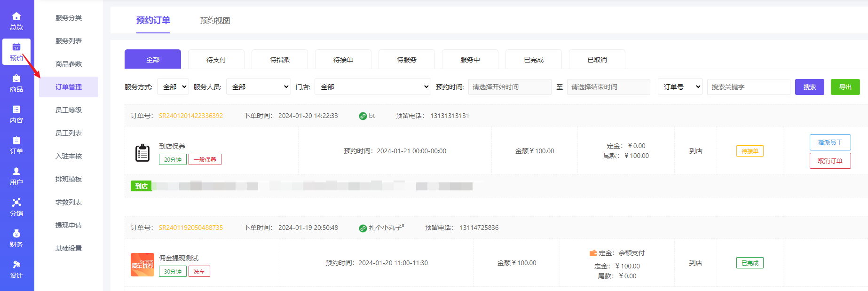Select the 待服务 status tab
The height and width of the screenshot is (291, 868).
[x=407, y=59]
